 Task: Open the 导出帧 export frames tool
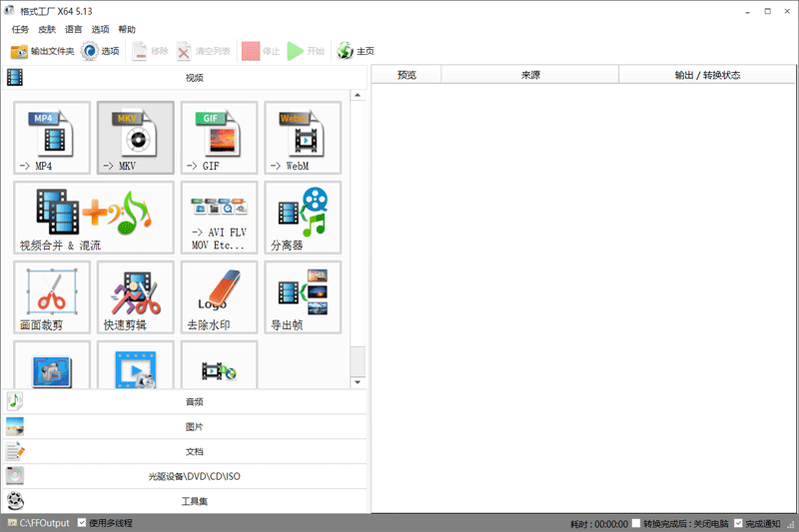tap(303, 297)
